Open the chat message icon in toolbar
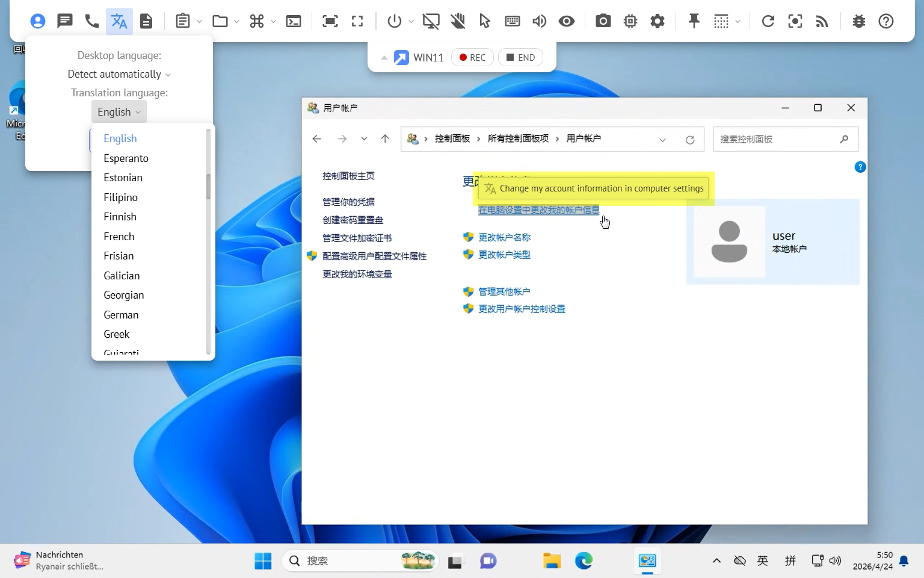This screenshot has height=578, width=924. coord(64,21)
